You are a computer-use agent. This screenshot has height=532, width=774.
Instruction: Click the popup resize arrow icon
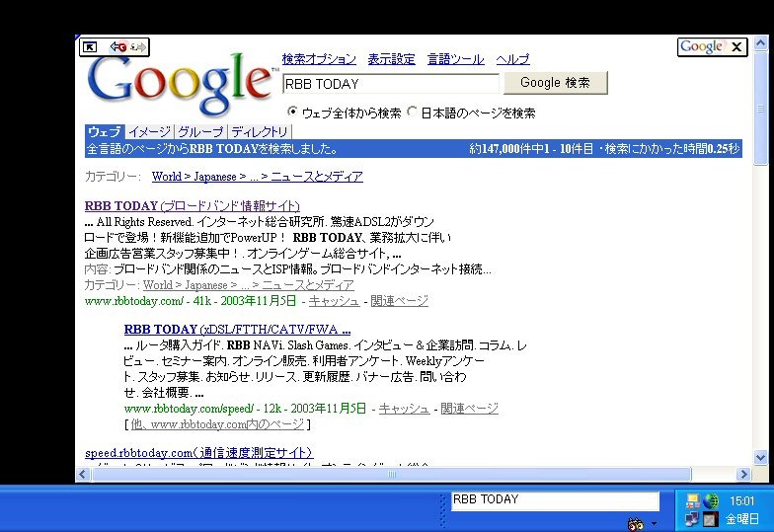tap(90, 47)
